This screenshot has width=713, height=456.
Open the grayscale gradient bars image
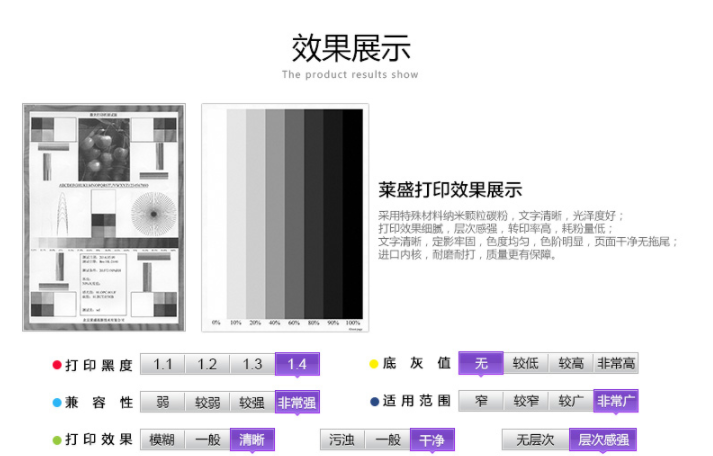pyautogui.click(x=285, y=217)
